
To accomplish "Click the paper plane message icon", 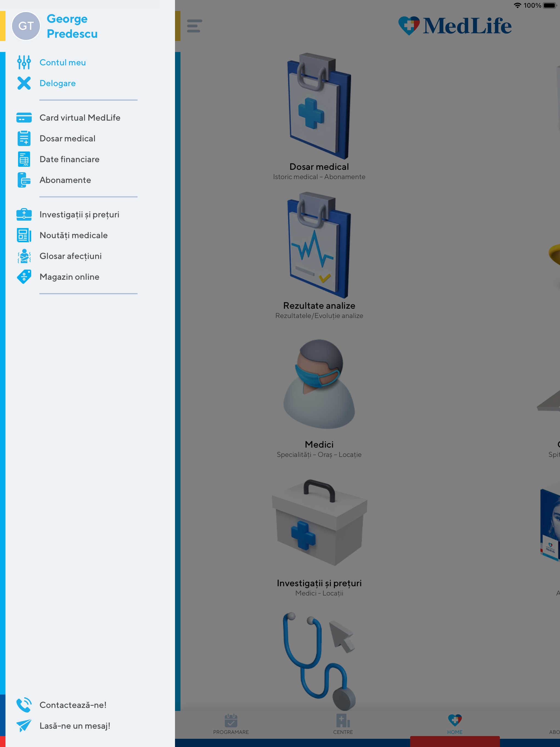I will tap(24, 725).
